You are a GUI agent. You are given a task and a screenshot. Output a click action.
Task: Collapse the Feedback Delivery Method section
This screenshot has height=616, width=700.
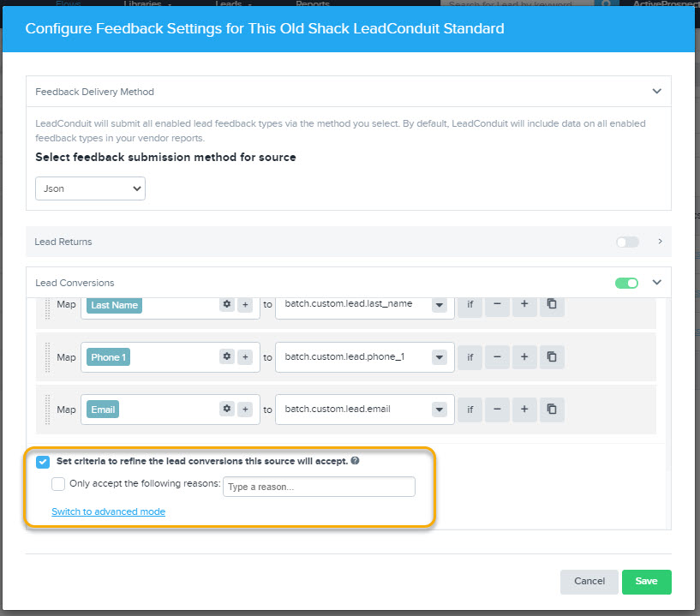click(x=656, y=91)
